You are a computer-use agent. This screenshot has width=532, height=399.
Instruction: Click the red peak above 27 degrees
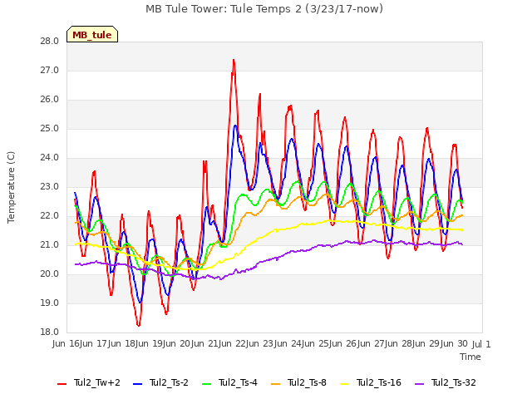[234, 61]
